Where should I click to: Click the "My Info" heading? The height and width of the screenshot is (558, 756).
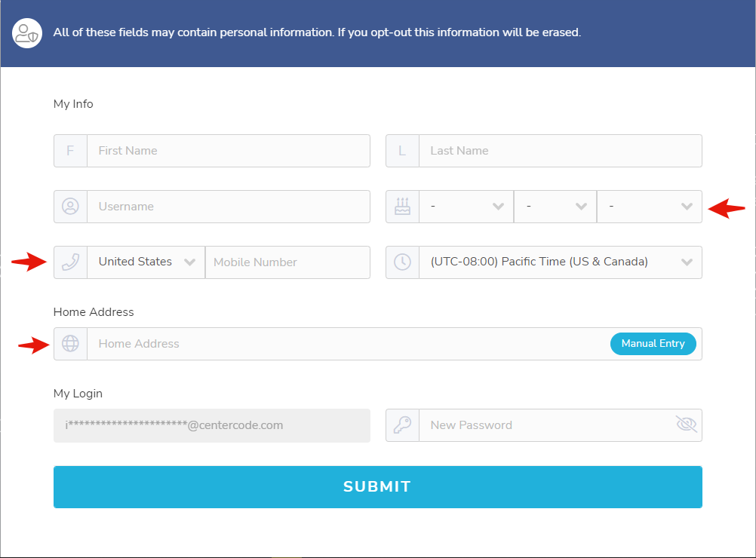pyautogui.click(x=73, y=104)
